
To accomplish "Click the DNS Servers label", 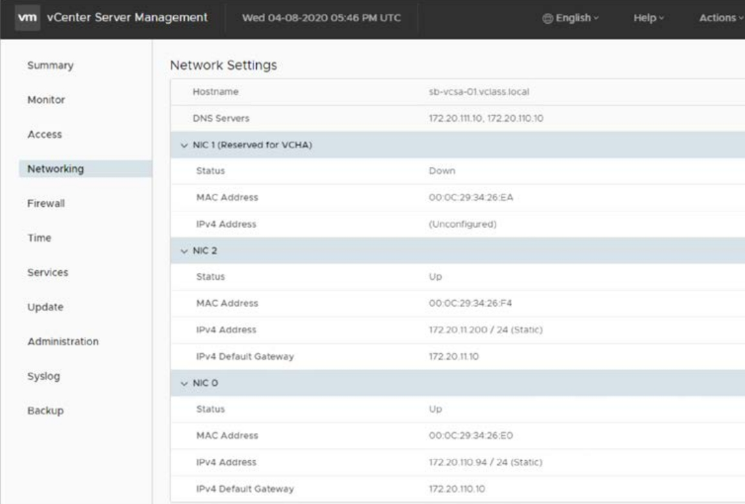I will click(x=221, y=118).
